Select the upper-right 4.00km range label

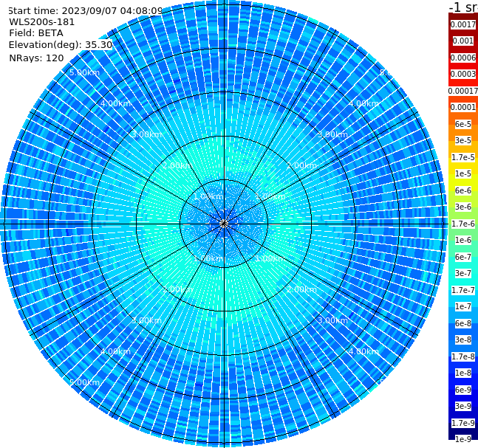click(x=364, y=103)
